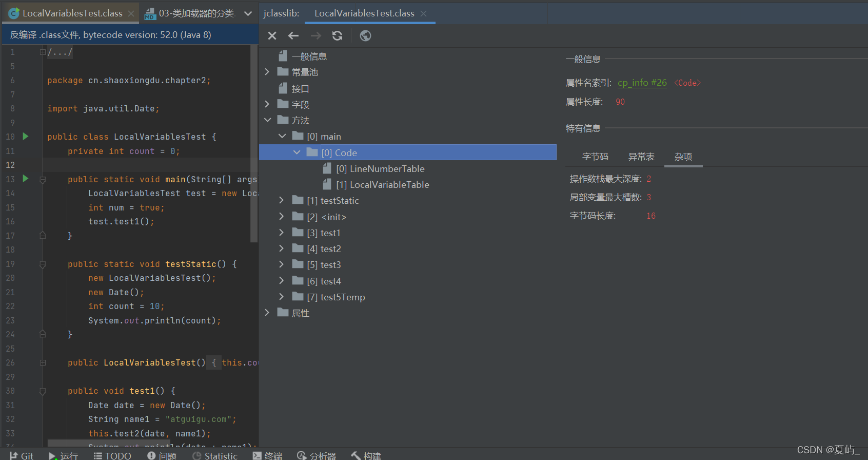This screenshot has height=460, width=868.
Task: Open the 问题 (Problems) tool window
Action: [162, 455]
